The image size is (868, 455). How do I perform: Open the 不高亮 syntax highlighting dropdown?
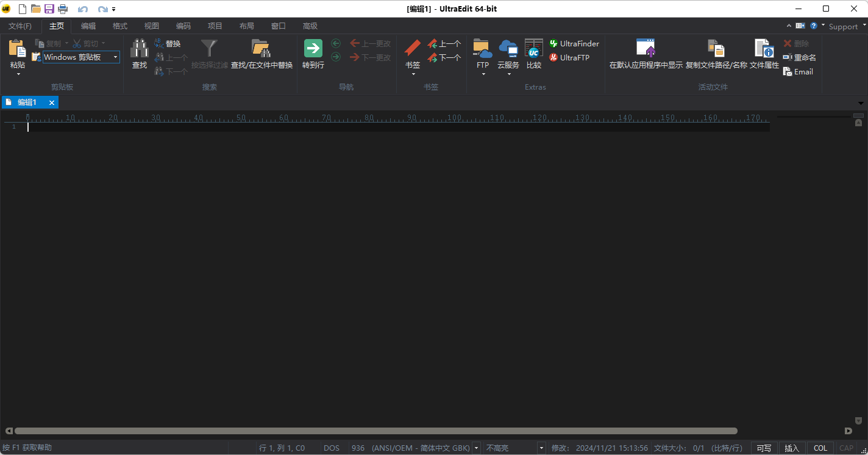[x=541, y=448]
